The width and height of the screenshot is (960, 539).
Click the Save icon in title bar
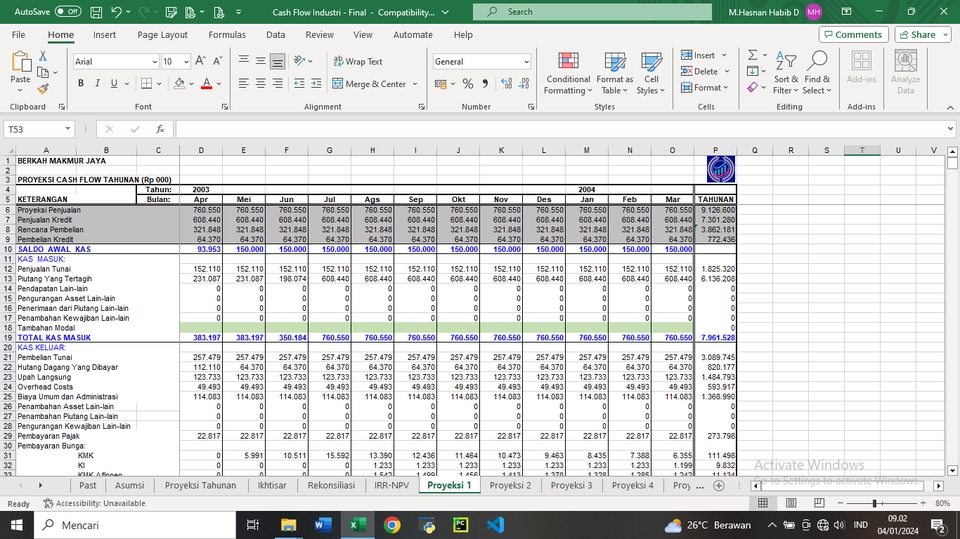coord(96,12)
